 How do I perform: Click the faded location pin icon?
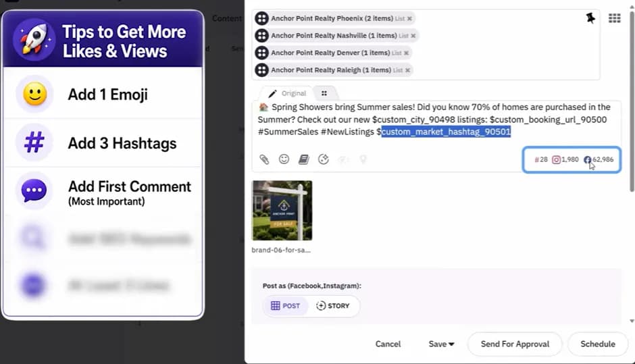[363, 159]
